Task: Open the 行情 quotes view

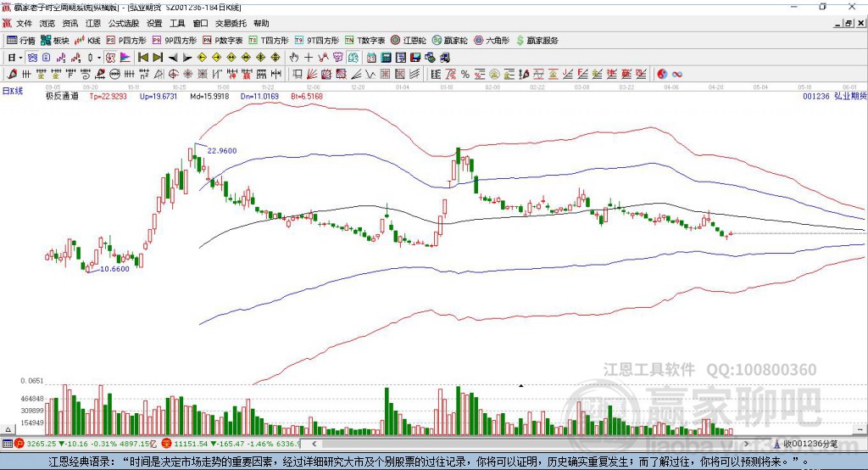Action: click(21, 41)
